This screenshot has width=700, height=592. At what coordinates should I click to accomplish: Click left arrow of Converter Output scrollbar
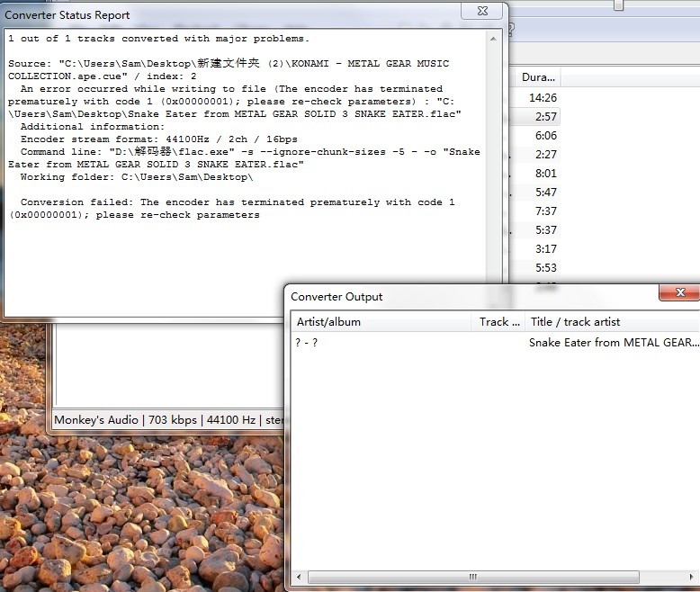pyautogui.click(x=299, y=577)
